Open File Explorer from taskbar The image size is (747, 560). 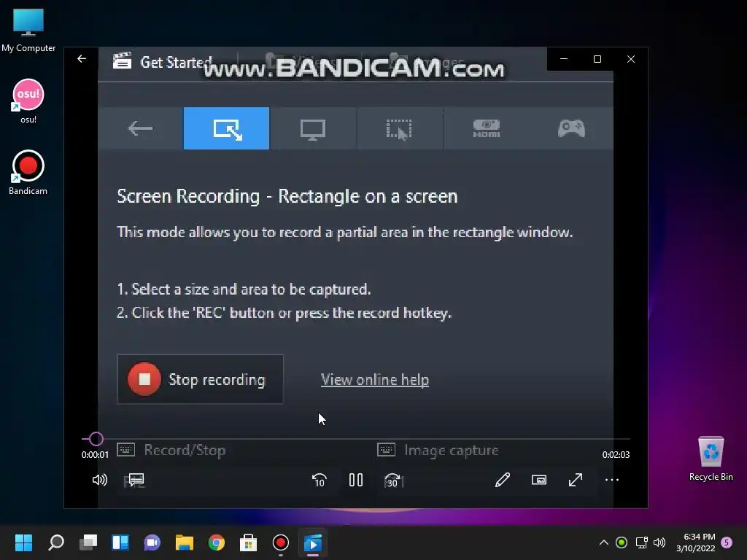tap(185, 542)
